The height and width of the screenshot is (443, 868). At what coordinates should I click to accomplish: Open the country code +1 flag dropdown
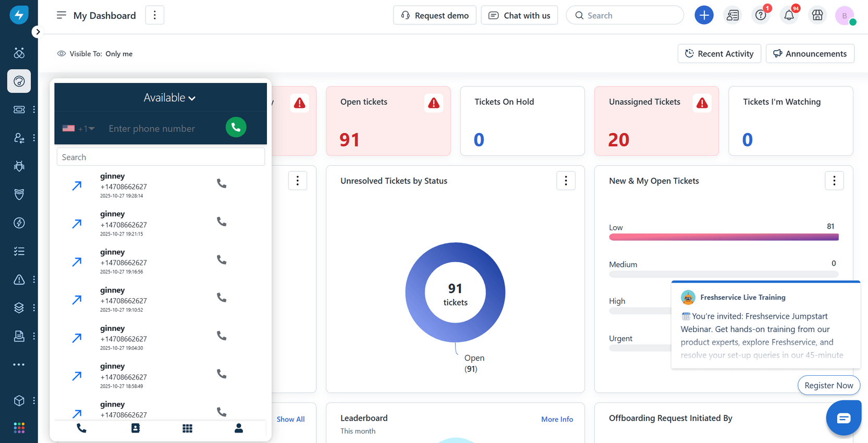pos(78,128)
